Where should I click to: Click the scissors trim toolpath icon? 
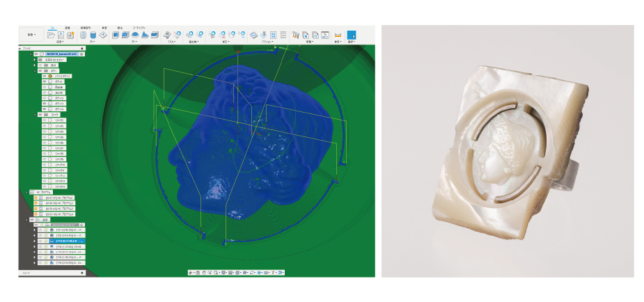[x=212, y=35]
